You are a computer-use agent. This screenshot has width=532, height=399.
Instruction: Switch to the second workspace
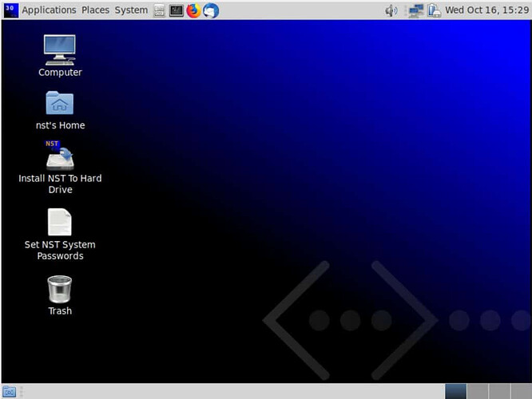[x=477, y=391]
